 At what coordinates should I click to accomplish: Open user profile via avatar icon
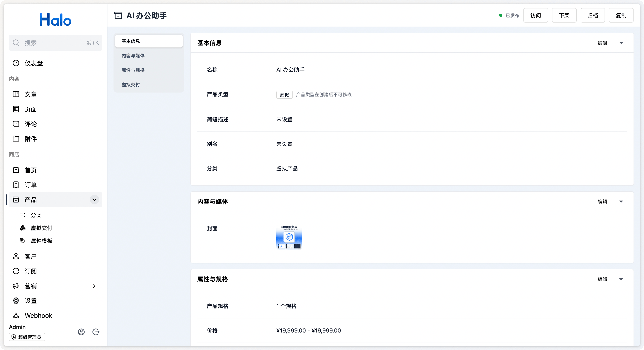tap(81, 332)
